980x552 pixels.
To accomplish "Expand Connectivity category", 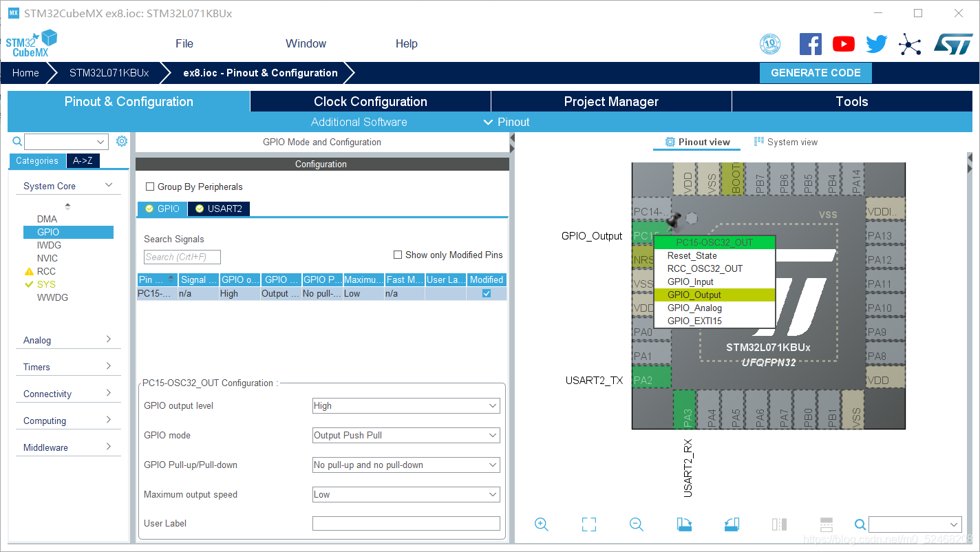I will pos(68,394).
